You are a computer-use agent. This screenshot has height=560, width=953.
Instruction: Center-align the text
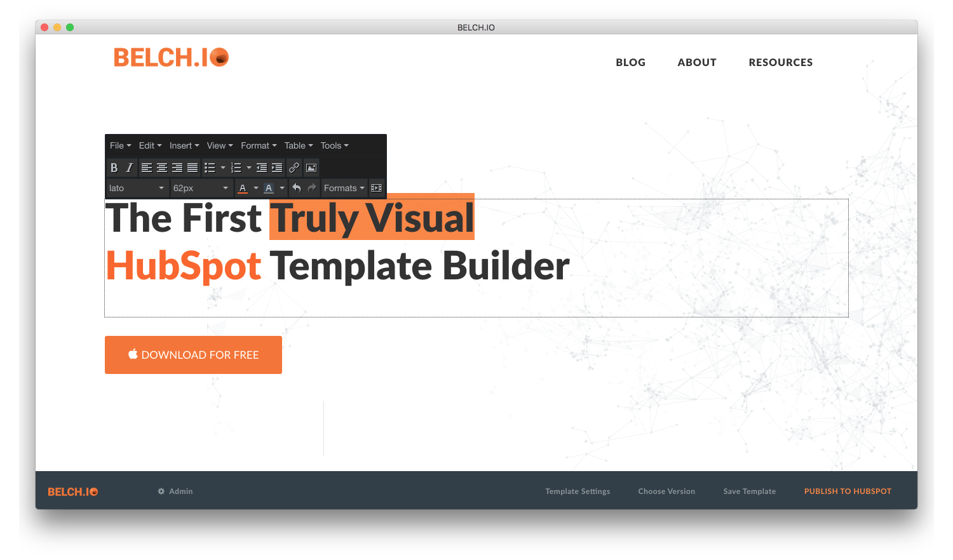pos(162,168)
